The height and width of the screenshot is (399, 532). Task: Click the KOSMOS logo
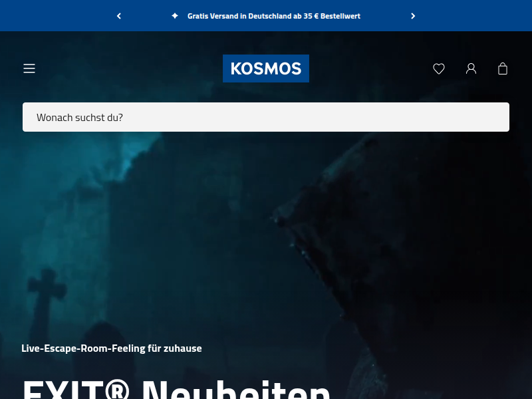265,68
